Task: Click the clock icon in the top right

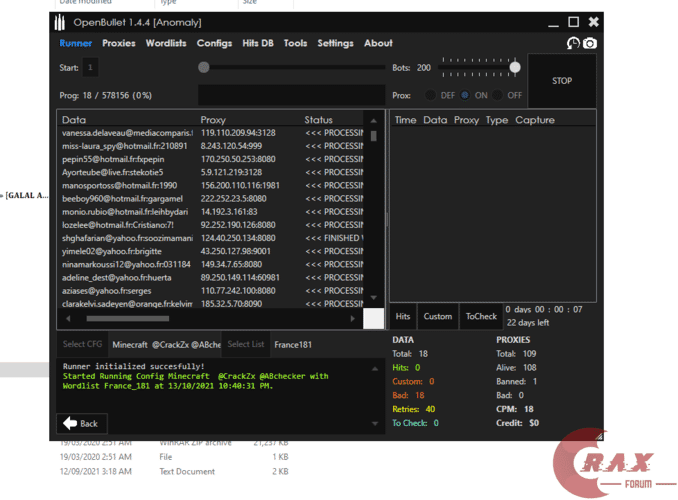Action: pos(573,43)
